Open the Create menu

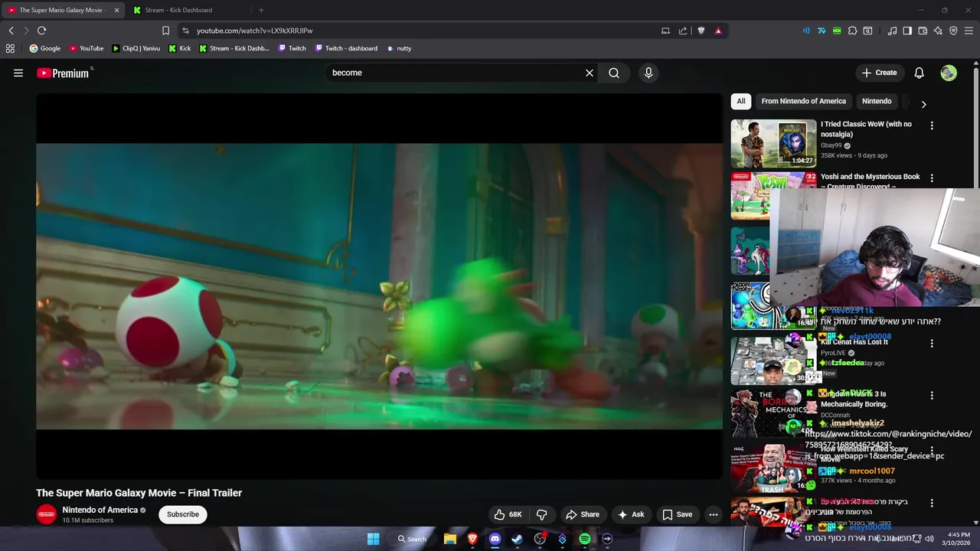[x=879, y=73]
